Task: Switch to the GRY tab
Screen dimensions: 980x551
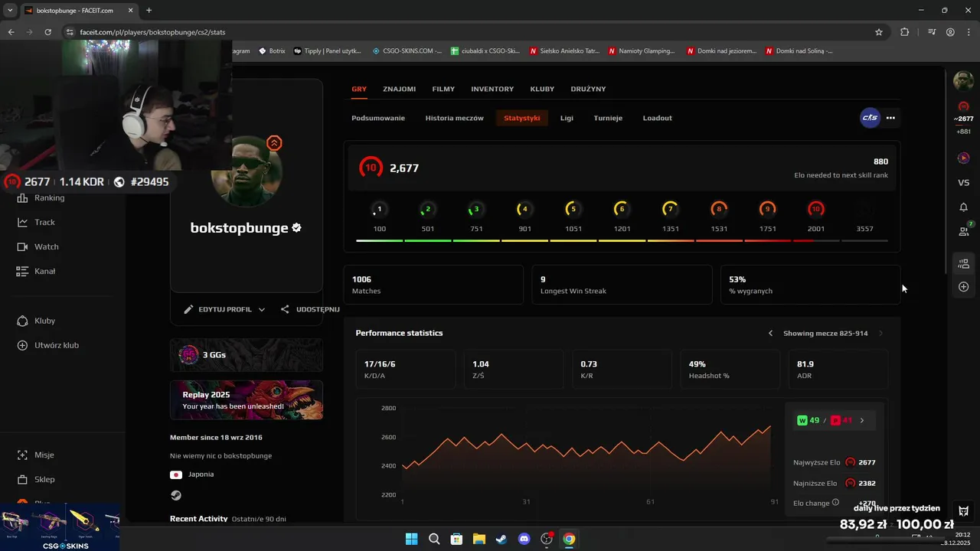Action: pyautogui.click(x=359, y=89)
